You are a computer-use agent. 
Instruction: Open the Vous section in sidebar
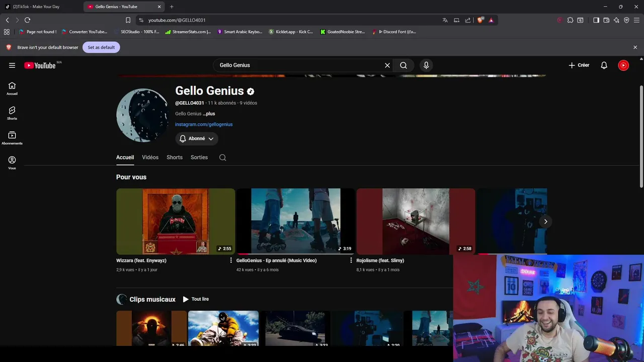[12, 162]
